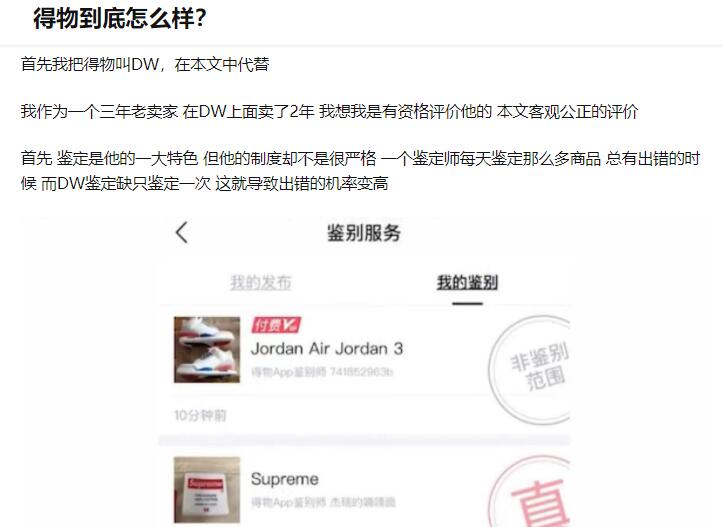Click the 10分钟前 timestamp
The image size is (723, 527).
(x=200, y=415)
